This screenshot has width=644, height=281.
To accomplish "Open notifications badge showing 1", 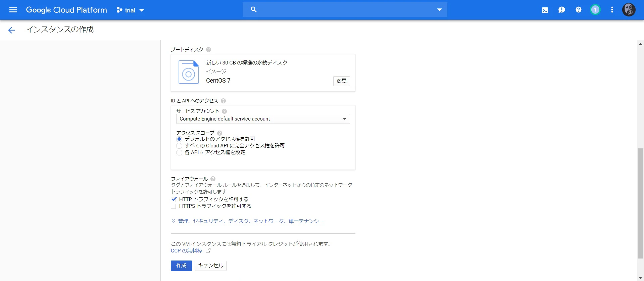I will pos(595,10).
